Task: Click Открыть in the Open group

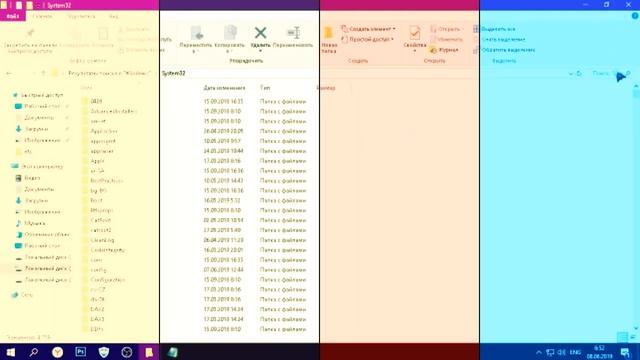Action: coord(445,29)
